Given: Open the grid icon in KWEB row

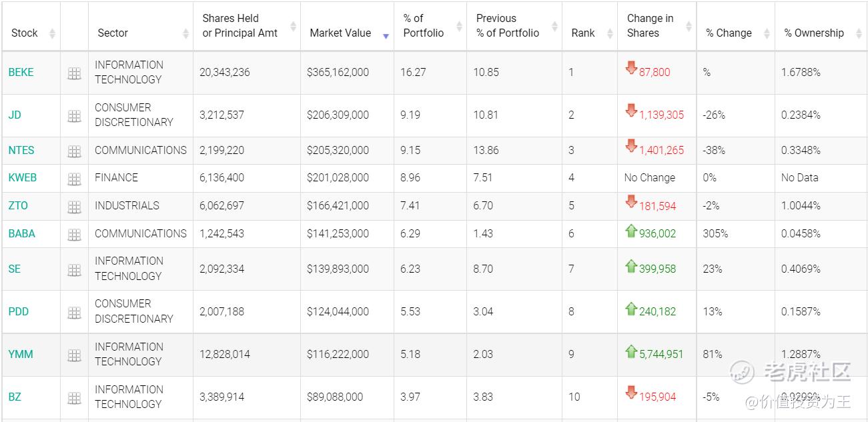Looking at the screenshot, I should tap(74, 179).
